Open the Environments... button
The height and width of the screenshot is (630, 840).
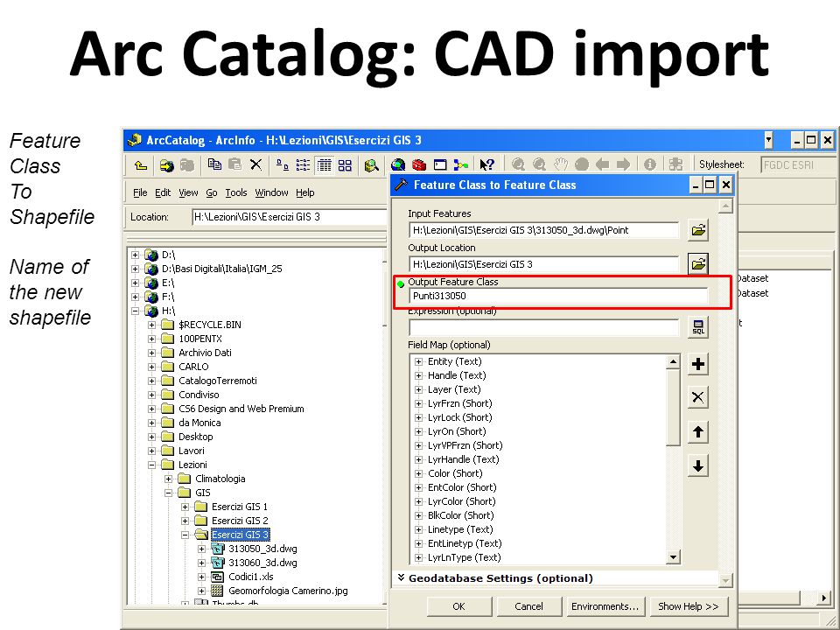[x=605, y=606]
